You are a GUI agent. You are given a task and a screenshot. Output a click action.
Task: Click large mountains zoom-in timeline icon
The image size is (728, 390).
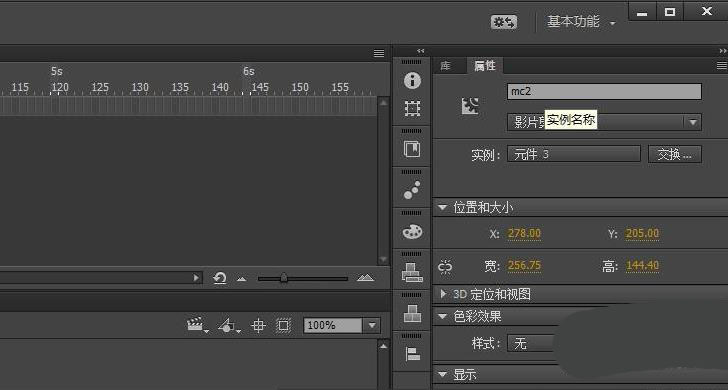click(x=365, y=278)
